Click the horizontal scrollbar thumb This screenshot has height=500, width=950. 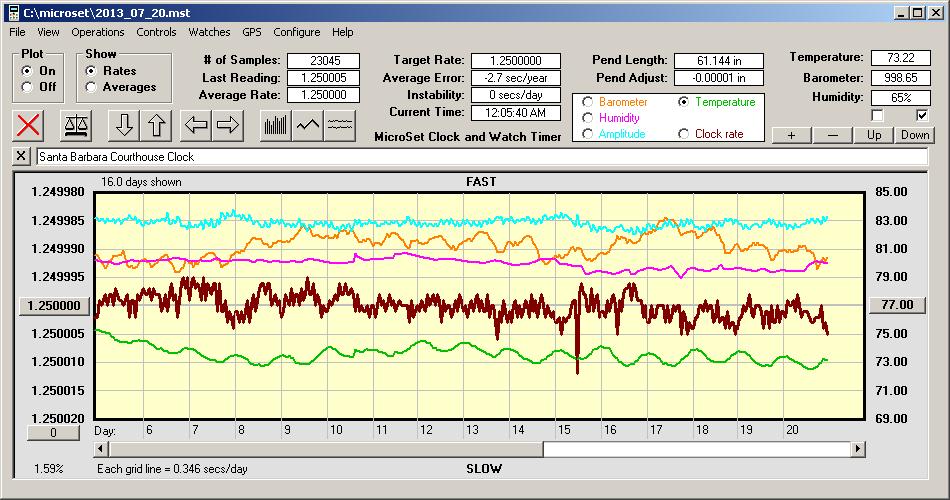click(x=326, y=449)
